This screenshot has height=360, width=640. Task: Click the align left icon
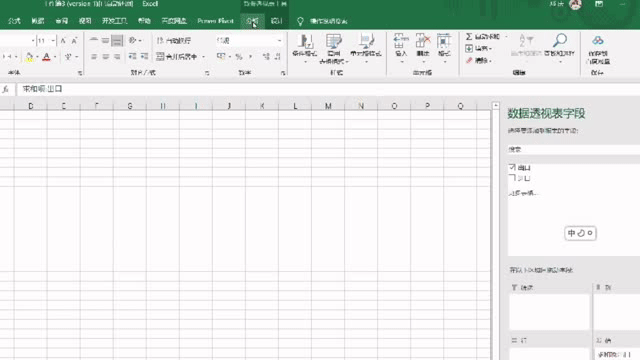(94, 56)
